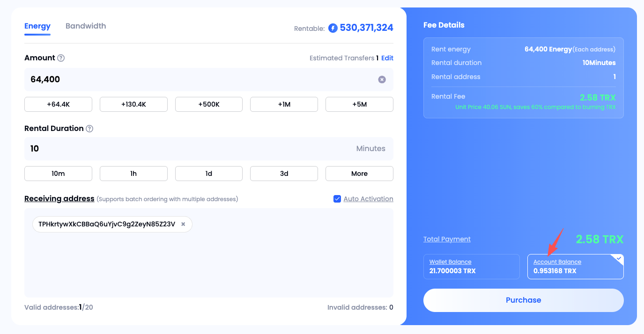Set rental duration to 10m
Viewport: 644px width, 334px height.
point(58,174)
